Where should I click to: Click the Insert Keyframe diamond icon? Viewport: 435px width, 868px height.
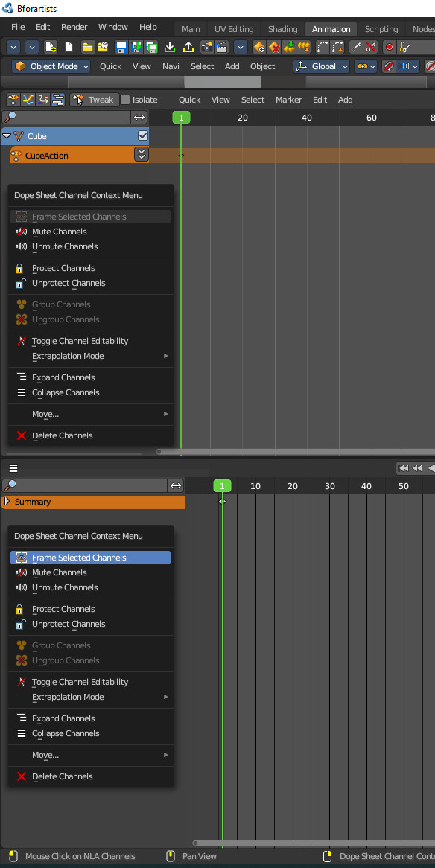click(258, 47)
